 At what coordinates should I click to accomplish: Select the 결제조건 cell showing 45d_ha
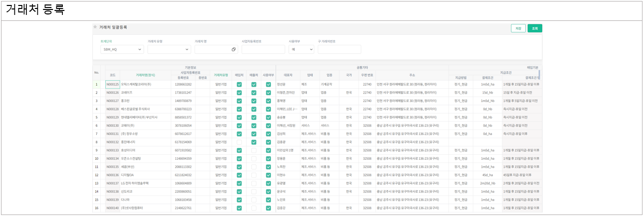click(487, 175)
